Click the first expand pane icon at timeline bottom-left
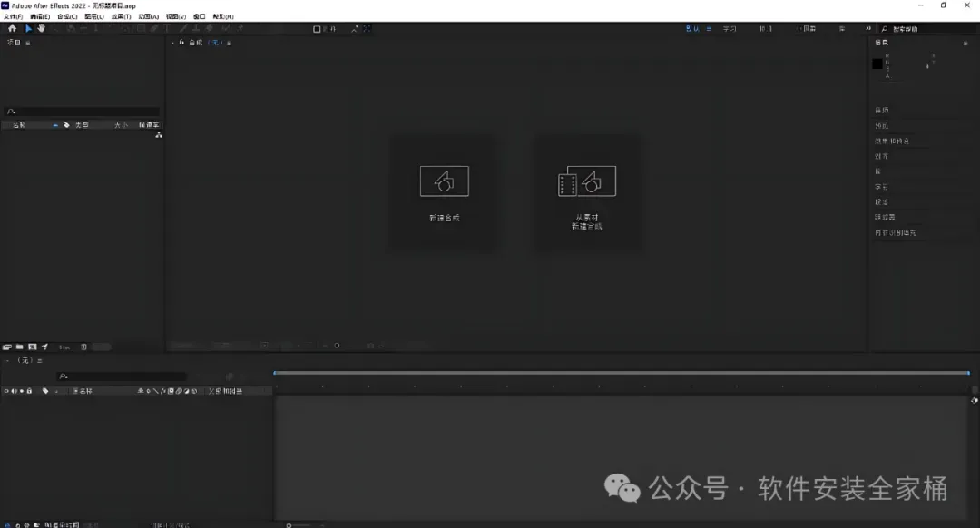Image resolution: width=980 pixels, height=528 pixels. pyautogui.click(x=7, y=525)
